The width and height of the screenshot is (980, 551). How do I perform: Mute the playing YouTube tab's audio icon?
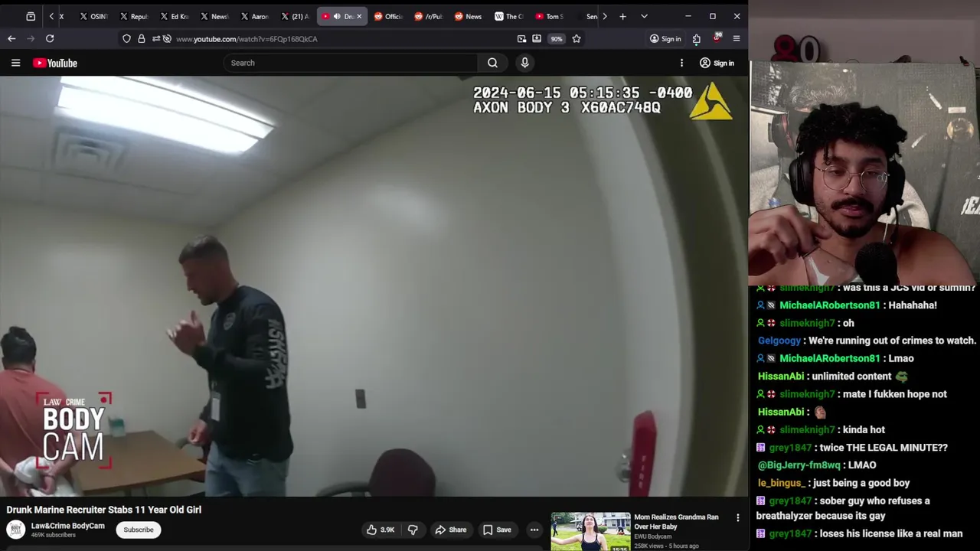tap(337, 16)
